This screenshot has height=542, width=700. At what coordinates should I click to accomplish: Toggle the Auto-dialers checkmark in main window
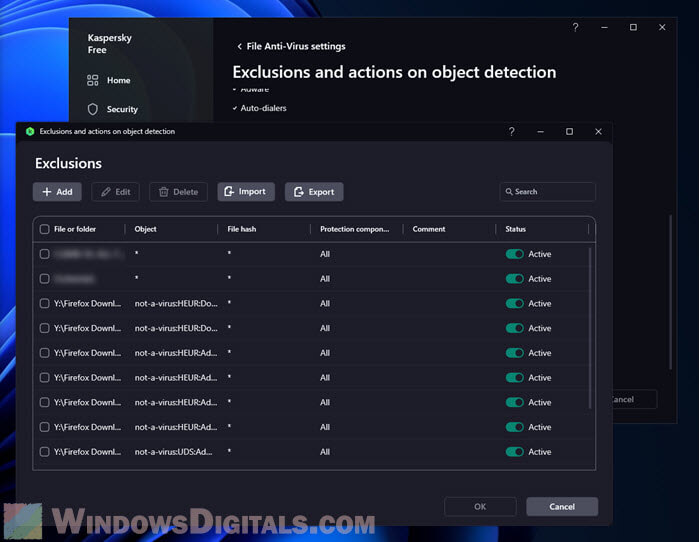tap(235, 108)
